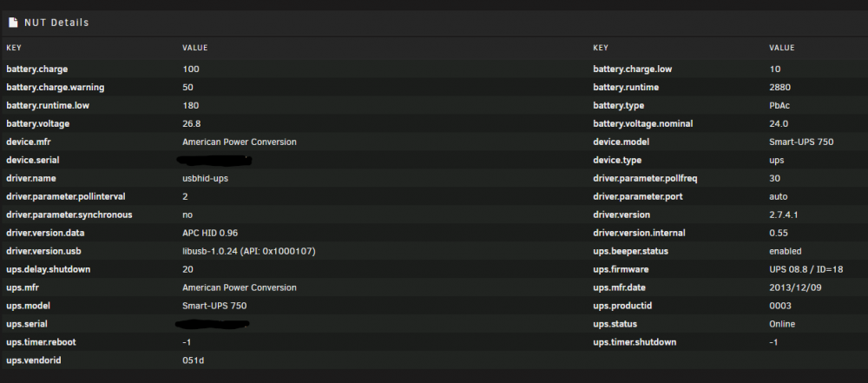Select the port value auto
This screenshot has width=868, height=383.
coord(779,197)
